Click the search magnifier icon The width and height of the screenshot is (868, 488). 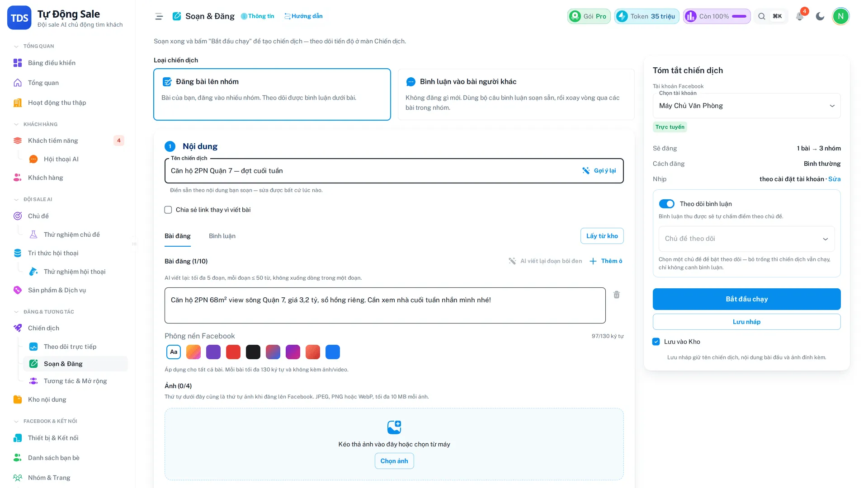(762, 16)
